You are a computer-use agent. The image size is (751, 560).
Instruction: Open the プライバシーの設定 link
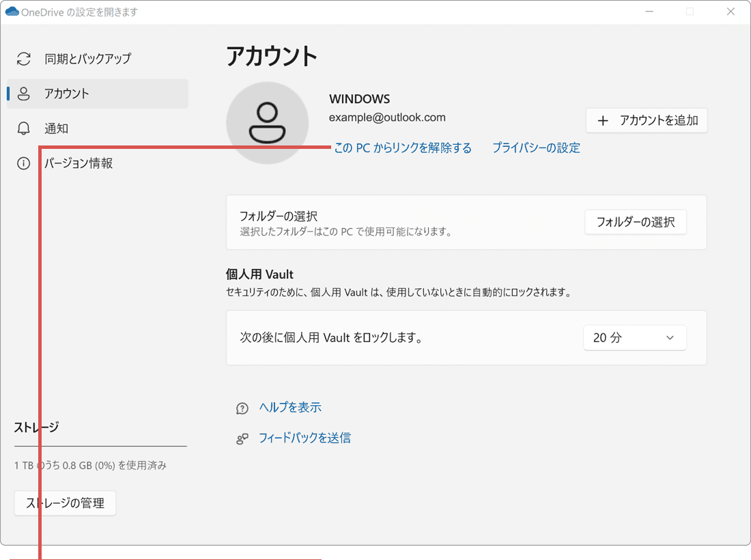pyautogui.click(x=536, y=148)
